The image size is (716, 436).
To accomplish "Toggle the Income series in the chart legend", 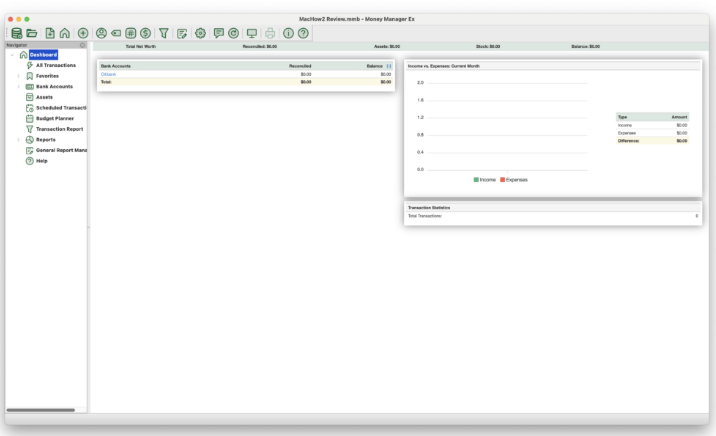I will coord(485,179).
